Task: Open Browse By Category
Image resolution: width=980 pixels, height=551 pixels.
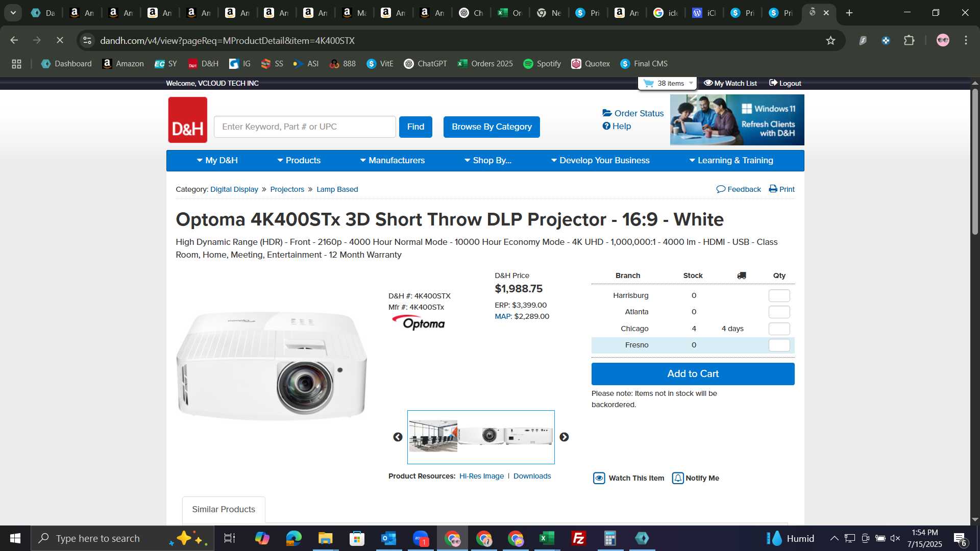Action: pos(492,127)
